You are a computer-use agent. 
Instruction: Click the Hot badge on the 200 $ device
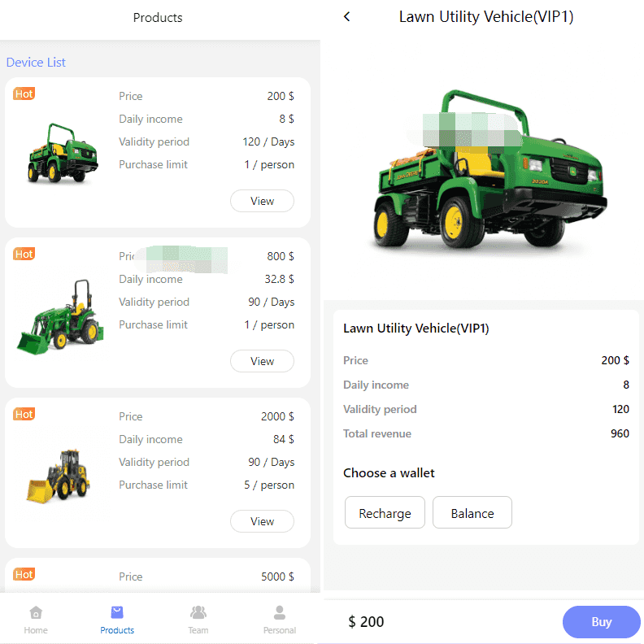tap(24, 94)
